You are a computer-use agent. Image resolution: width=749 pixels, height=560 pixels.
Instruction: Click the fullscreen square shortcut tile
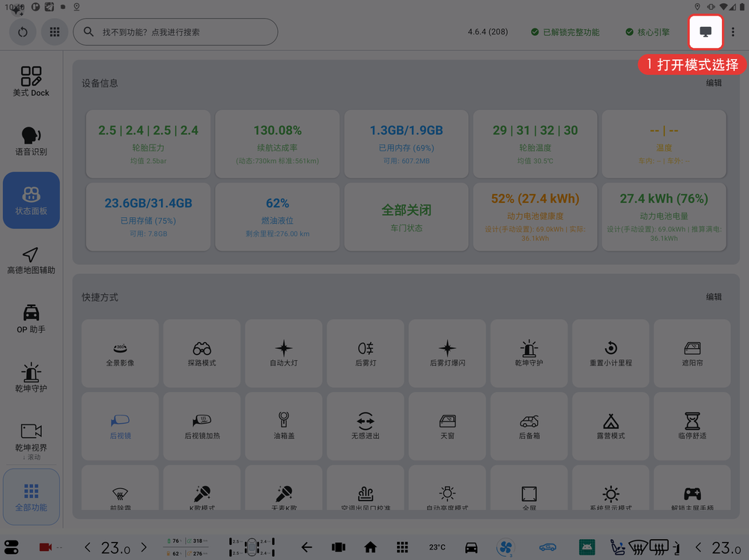tap(529, 488)
